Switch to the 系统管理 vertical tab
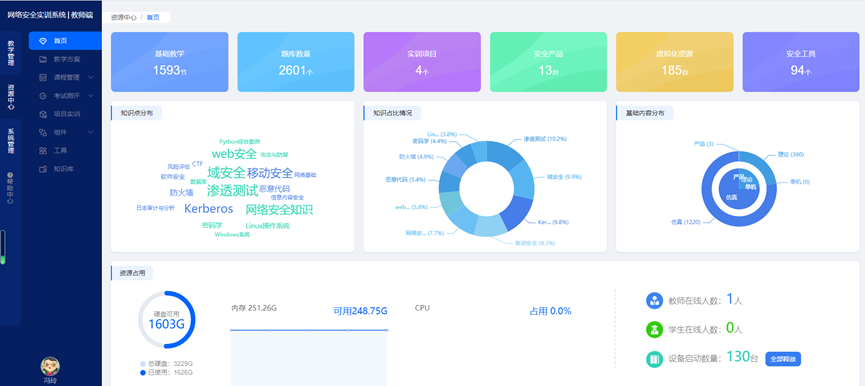865x386 pixels. [10, 141]
